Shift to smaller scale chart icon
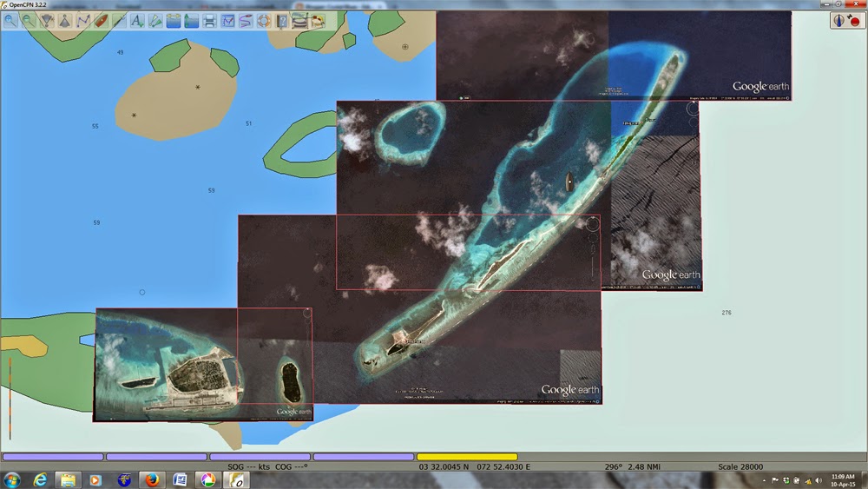Screen dimensions: 868x489 (65, 21)
